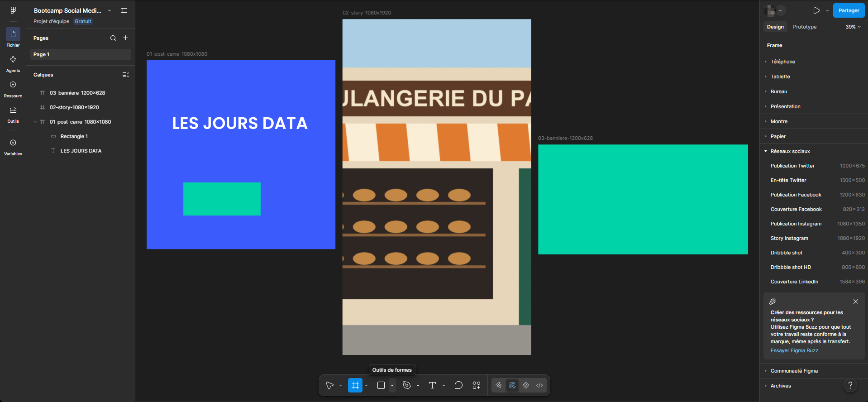Image resolution: width=868 pixels, height=402 pixels.
Task: Choose the Publication Facebook preset
Action: click(x=814, y=195)
